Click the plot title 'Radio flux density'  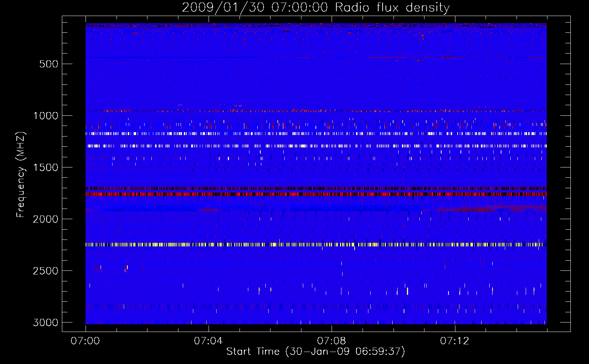392,7
